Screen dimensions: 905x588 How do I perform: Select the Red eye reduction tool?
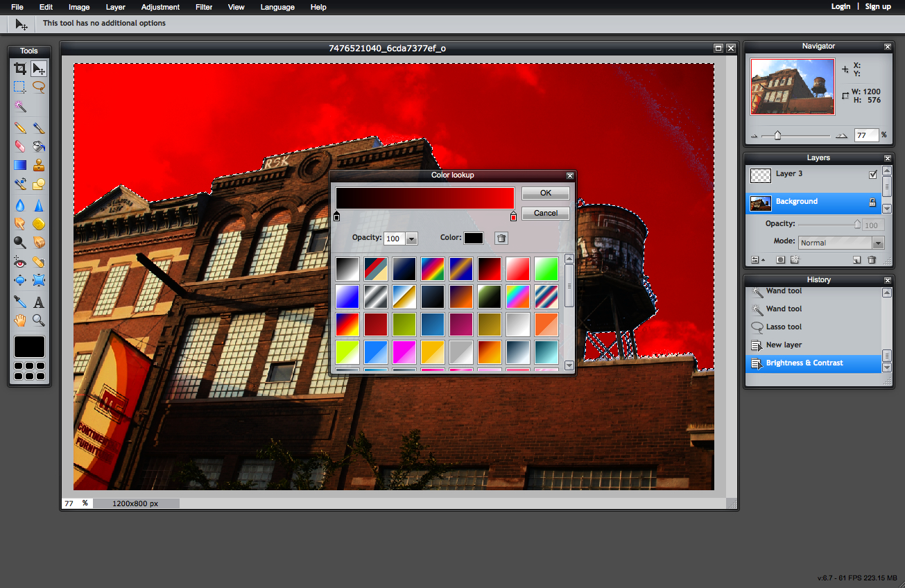20,262
